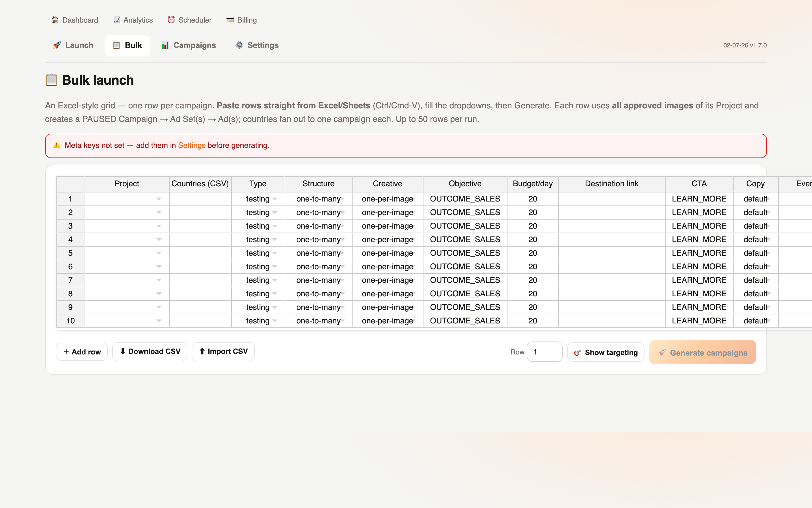This screenshot has height=508, width=812.
Task: Click the Budget/day value in row 3
Action: (533, 226)
